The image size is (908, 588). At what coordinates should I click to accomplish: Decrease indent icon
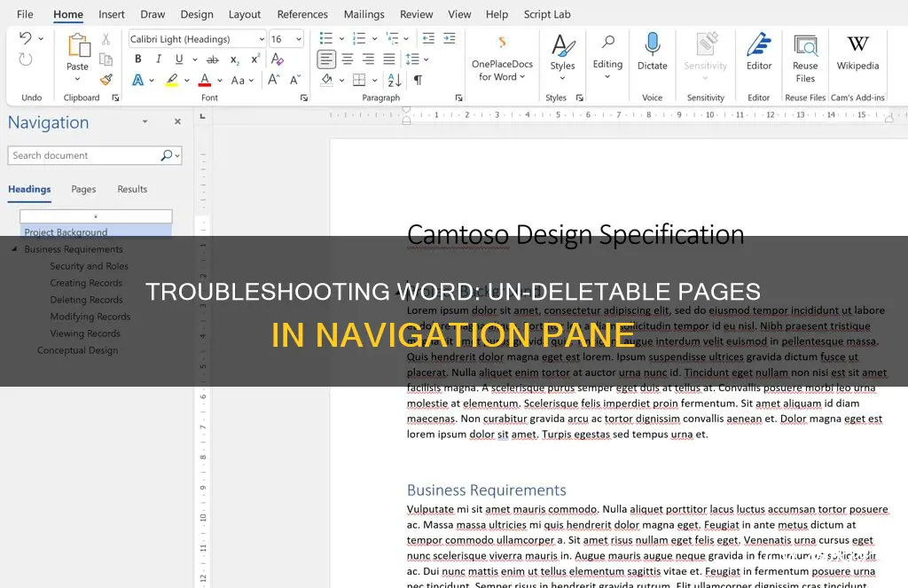click(428, 38)
